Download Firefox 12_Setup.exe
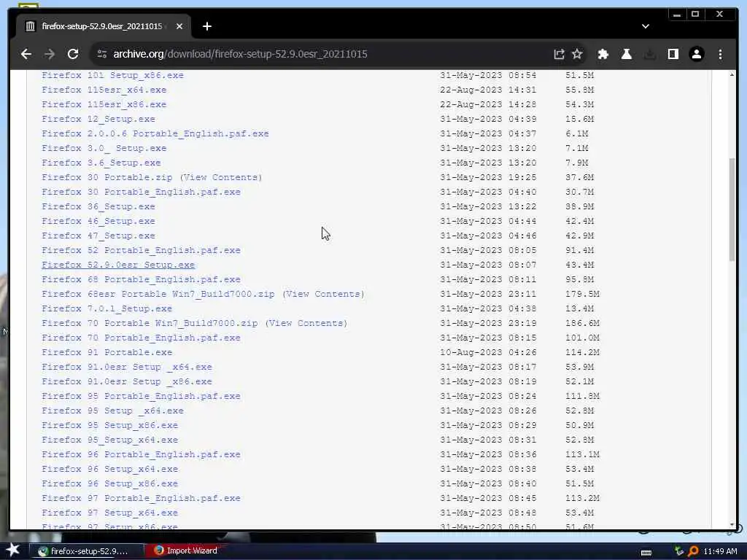This screenshot has width=747, height=560. point(98,119)
